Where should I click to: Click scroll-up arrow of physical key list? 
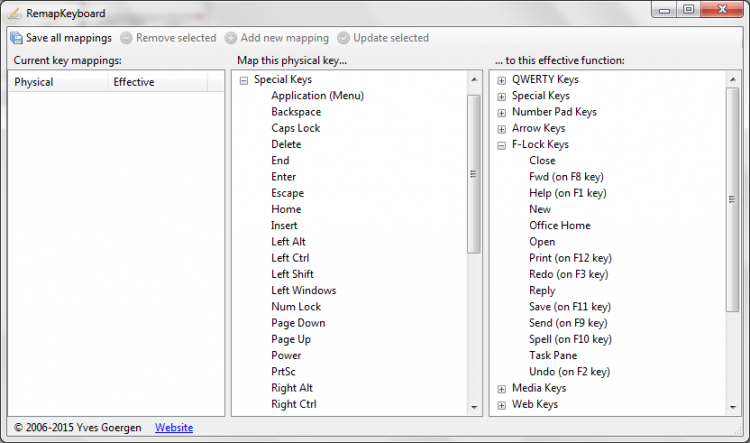click(474, 79)
